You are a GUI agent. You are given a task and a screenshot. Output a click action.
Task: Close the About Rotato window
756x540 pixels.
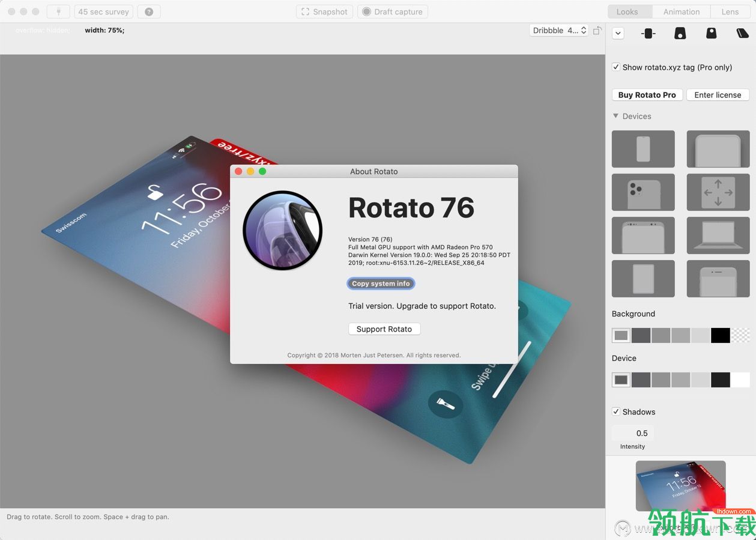point(238,171)
